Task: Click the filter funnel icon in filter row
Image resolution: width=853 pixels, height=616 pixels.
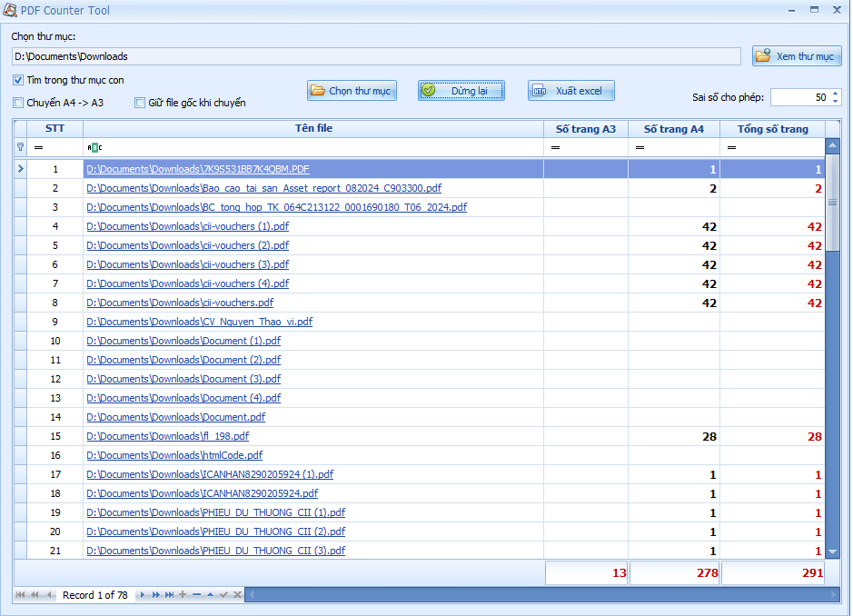Action: (x=20, y=147)
